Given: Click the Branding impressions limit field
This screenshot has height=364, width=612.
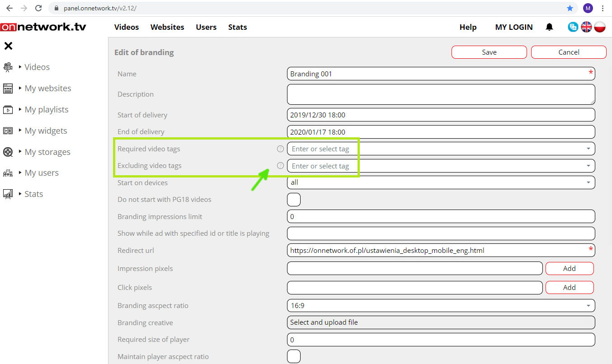Looking at the screenshot, I should tap(441, 217).
